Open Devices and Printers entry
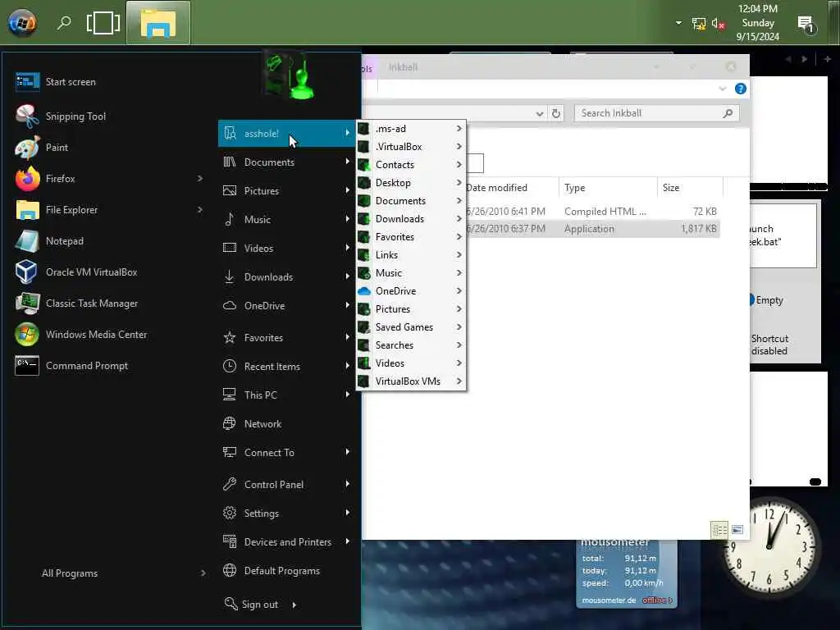 pos(287,542)
